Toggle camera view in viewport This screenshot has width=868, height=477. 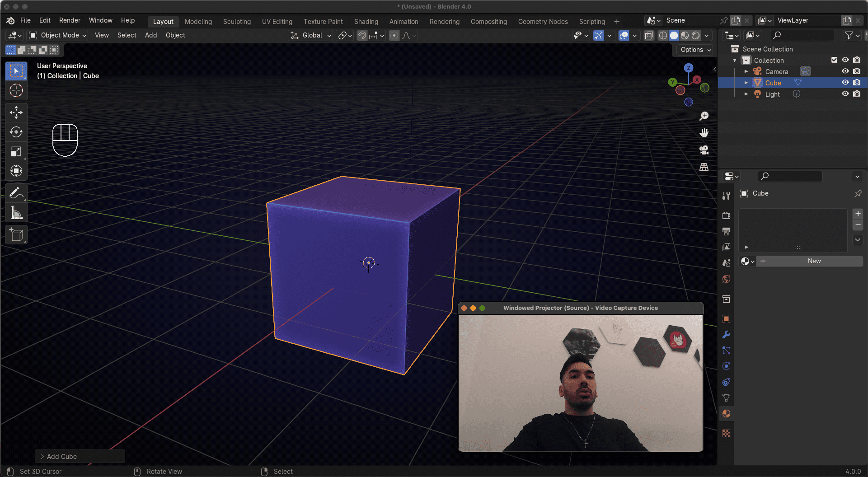(x=704, y=150)
